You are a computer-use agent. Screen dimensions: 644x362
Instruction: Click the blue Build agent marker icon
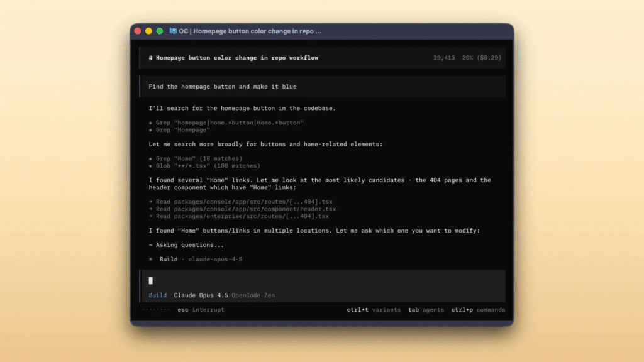coord(151,259)
